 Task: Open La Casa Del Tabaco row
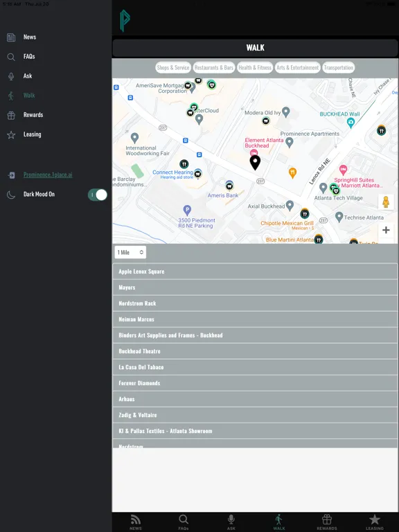coord(255,367)
